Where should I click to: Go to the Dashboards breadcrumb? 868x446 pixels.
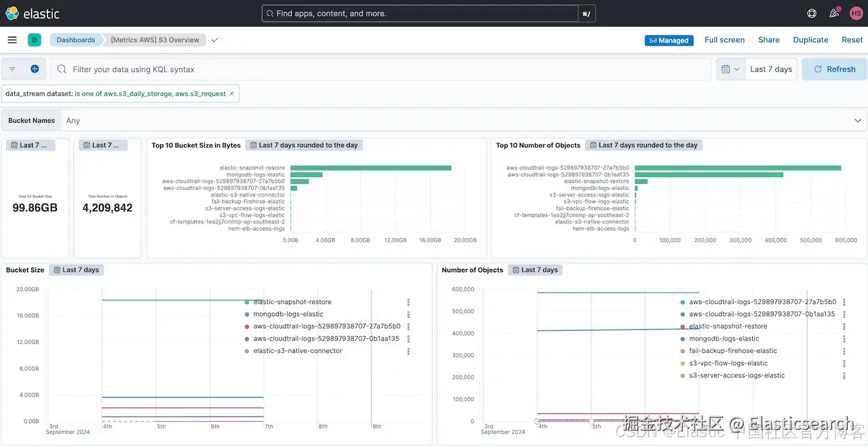click(76, 40)
